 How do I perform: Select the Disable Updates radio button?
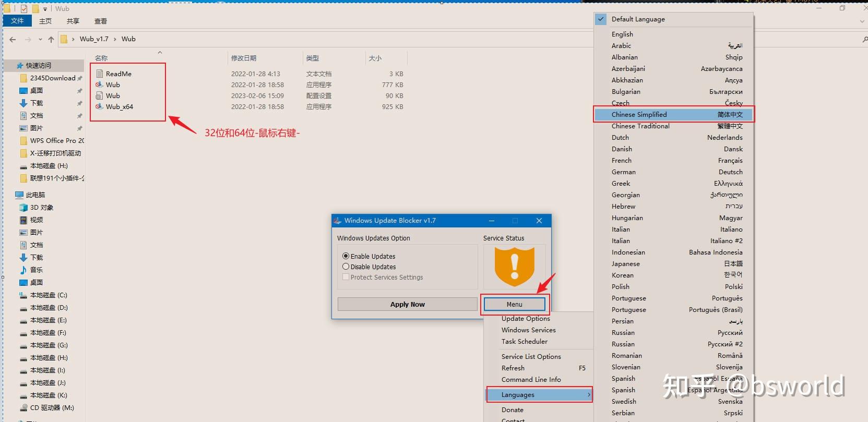tap(346, 267)
